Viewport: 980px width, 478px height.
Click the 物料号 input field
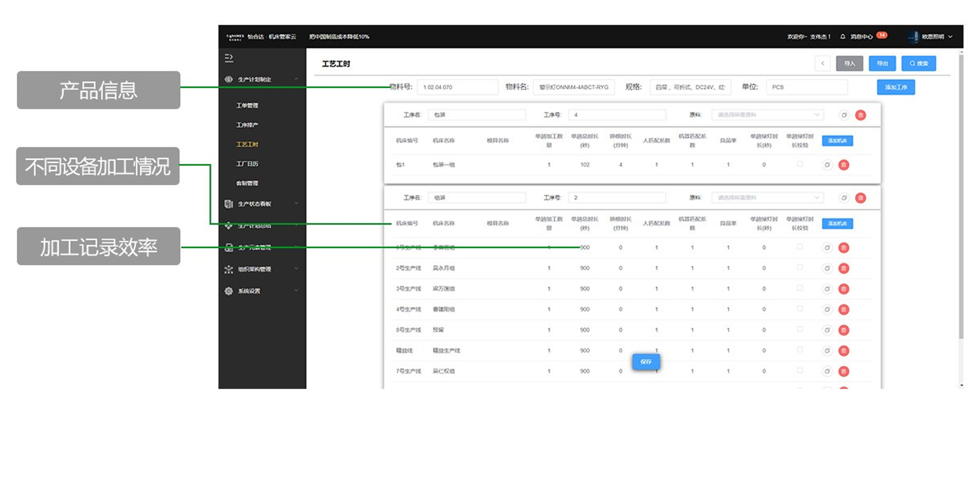click(x=457, y=87)
